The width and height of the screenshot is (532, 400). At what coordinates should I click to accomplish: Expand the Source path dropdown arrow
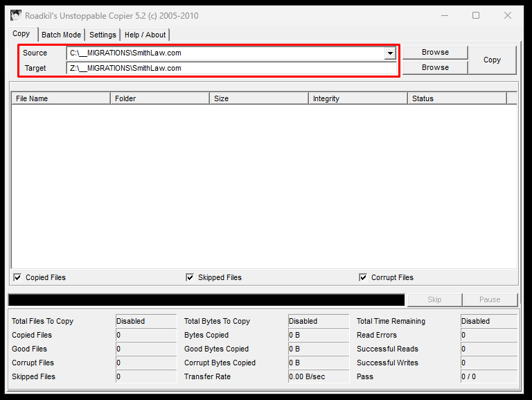coord(390,53)
